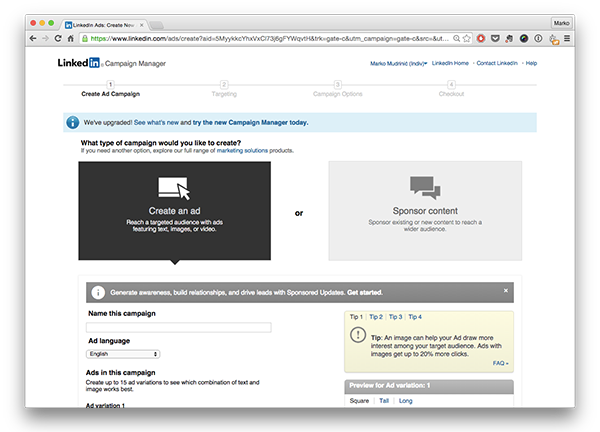Click the Ads in this campaign heading
The image size is (600, 432).
pos(121,373)
